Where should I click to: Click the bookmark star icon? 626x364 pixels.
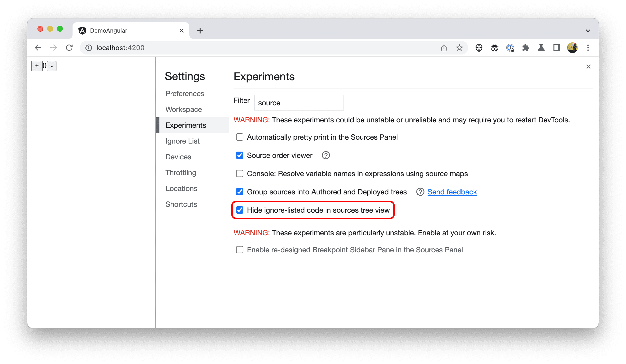click(460, 48)
